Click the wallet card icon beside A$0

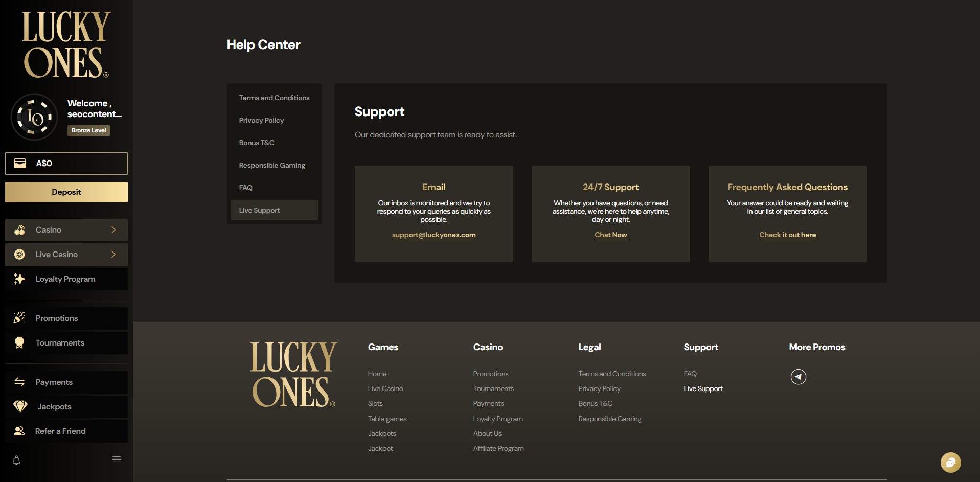(20, 163)
